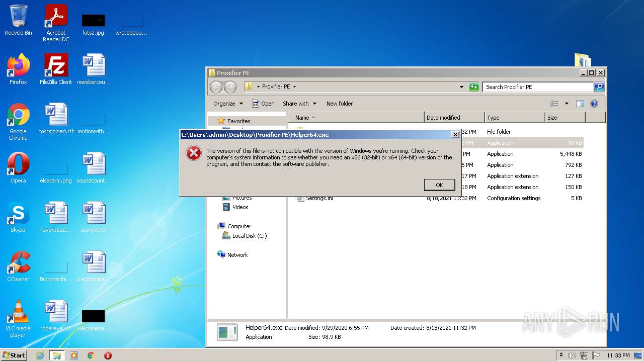
Task: Refresh the Proxifier PE folder view
Action: 474,87
